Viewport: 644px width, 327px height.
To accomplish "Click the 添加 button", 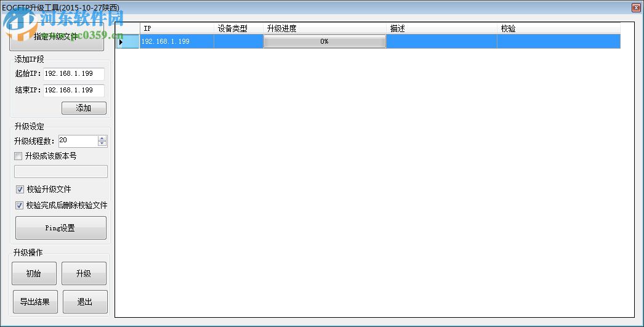I will pyautogui.click(x=84, y=108).
